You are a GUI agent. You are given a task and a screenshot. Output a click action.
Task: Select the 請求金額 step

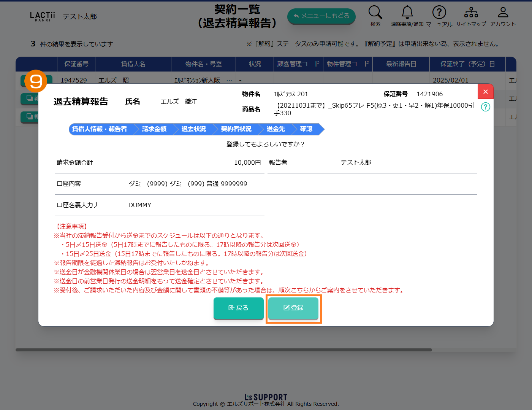(154, 129)
